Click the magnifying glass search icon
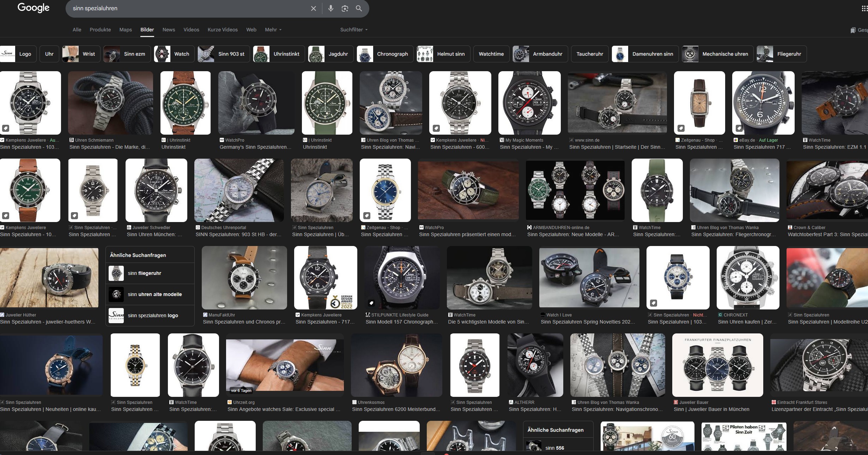Screen dimensions: 868x455 (359, 8)
